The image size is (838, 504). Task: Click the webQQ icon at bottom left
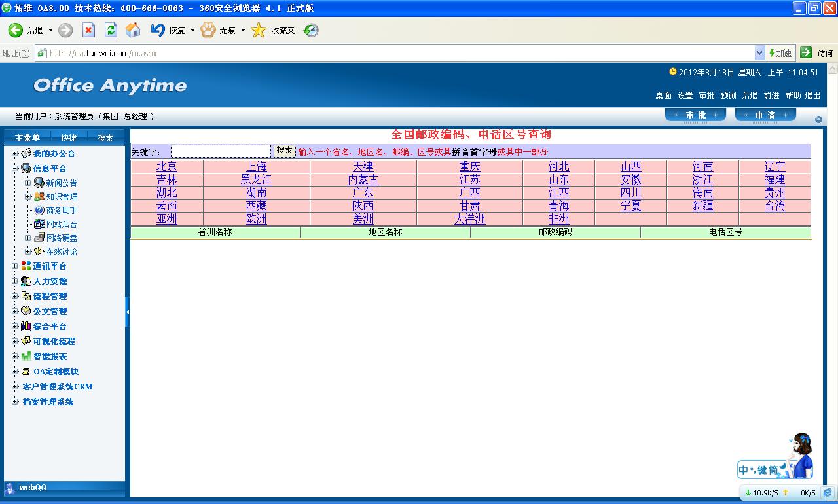click(x=10, y=488)
